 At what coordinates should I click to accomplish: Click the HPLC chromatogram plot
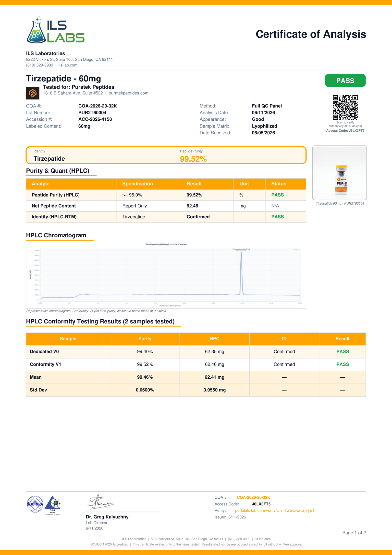click(x=166, y=275)
